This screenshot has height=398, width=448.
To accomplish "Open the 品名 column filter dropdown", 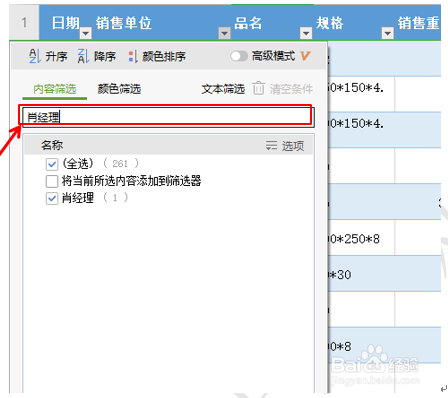I will tap(306, 33).
